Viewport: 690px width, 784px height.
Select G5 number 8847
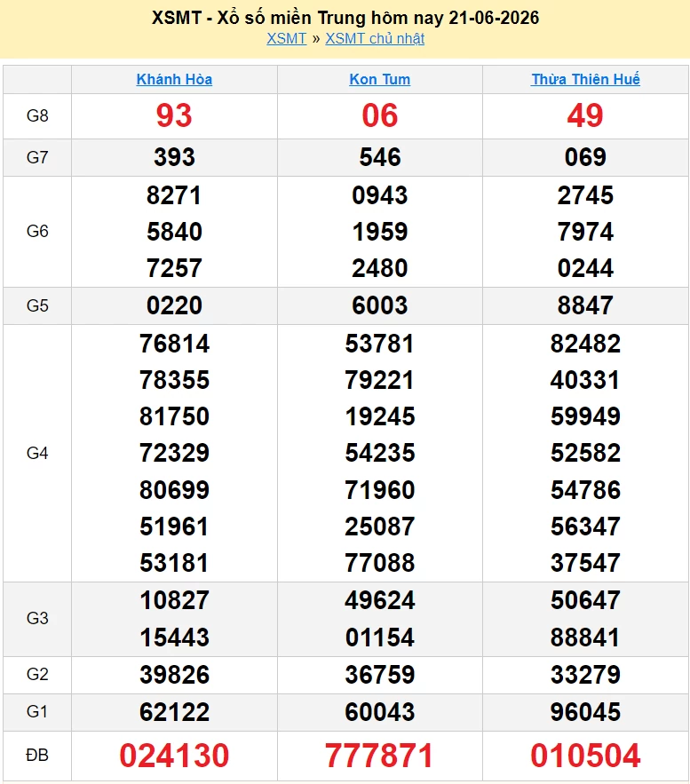click(x=585, y=305)
